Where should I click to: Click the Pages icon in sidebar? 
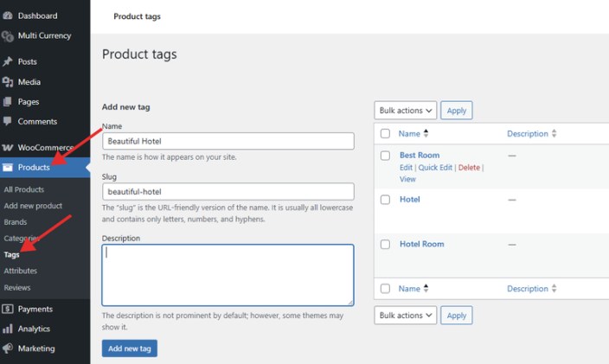click(x=8, y=102)
